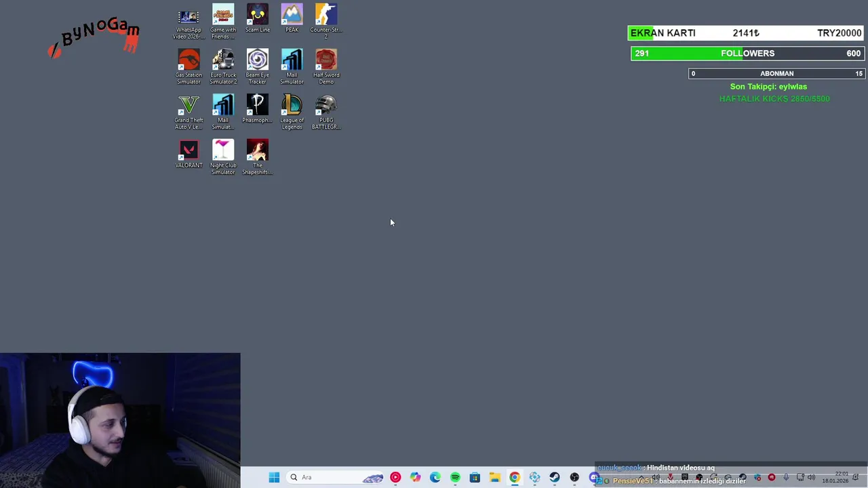868x488 pixels.
Task: Open the blue hexagon app in taskbar
Action: (x=534, y=477)
